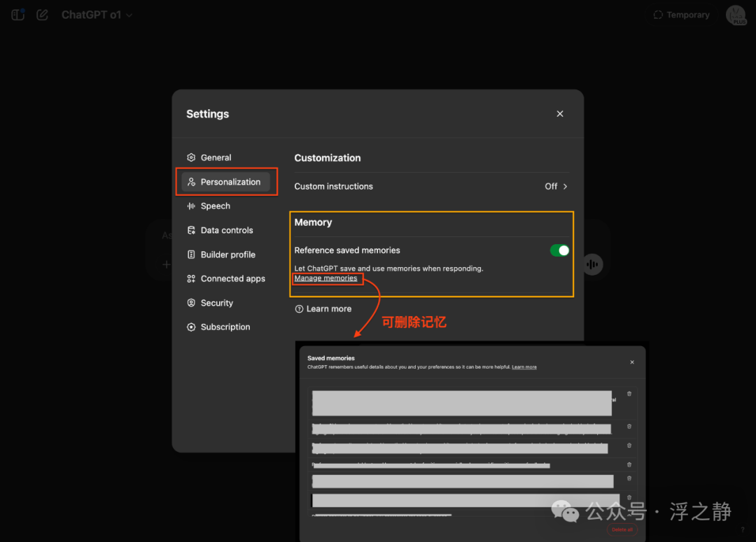Open the sidebar panel icon
Image resolution: width=756 pixels, height=542 pixels.
[18, 15]
